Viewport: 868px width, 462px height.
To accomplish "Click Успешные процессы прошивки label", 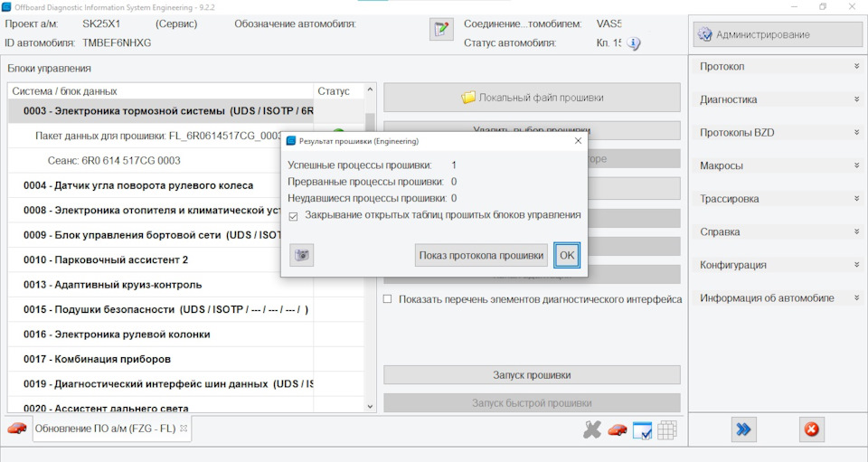I will pyautogui.click(x=360, y=165).
